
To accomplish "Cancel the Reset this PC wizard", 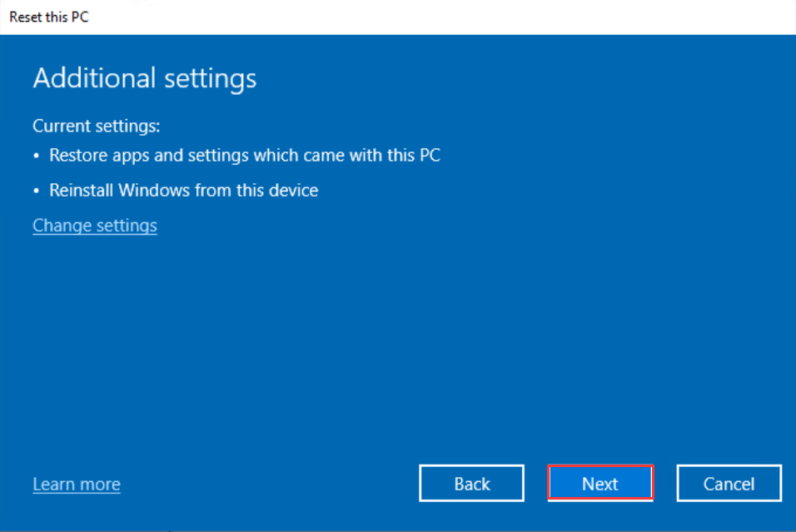I will (729, 484).
